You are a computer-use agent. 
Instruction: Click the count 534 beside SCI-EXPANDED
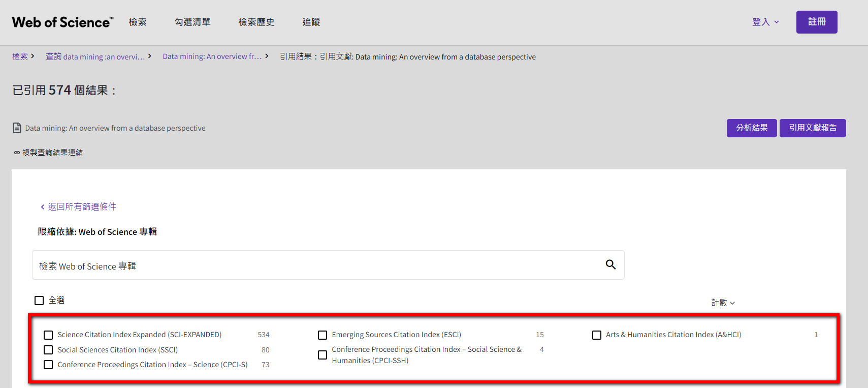(x=264, y=335)
